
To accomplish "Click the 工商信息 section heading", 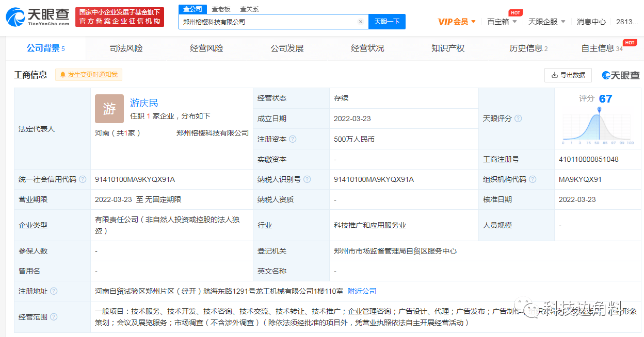I will coord(30,75).
